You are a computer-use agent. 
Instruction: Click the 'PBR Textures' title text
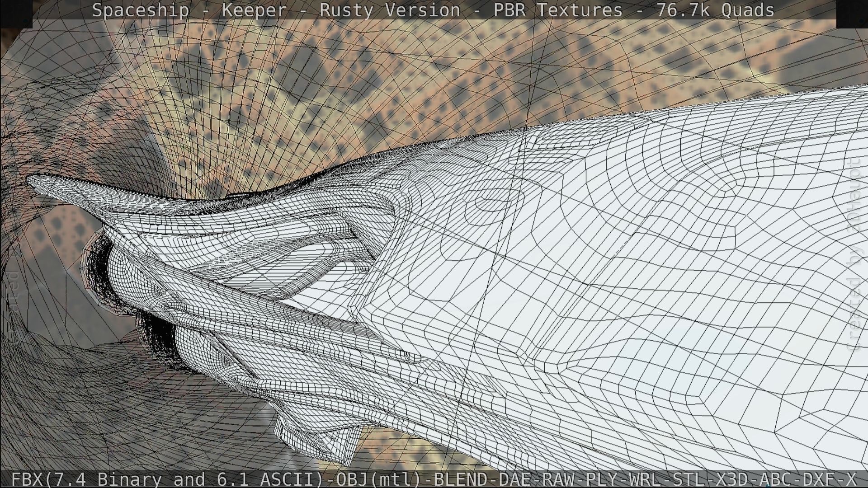(557, 10)
